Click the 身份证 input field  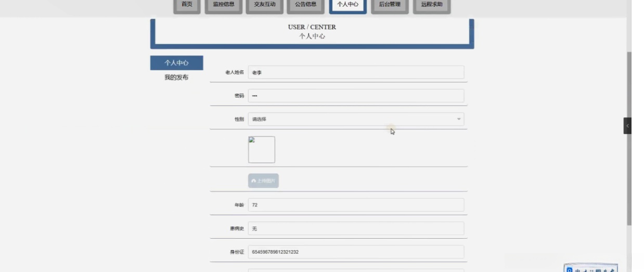point(356,252)
